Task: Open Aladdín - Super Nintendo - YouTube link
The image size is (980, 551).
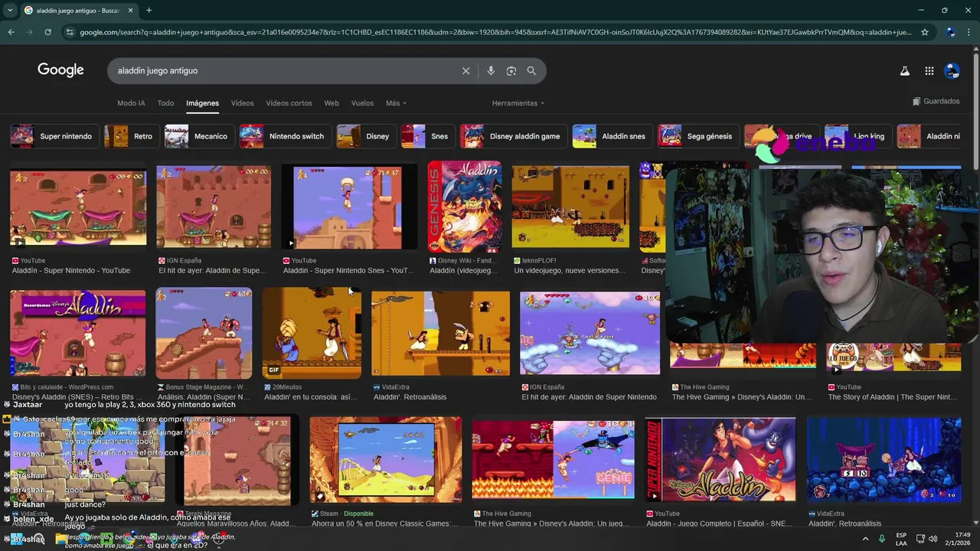Action: [71, 270]
